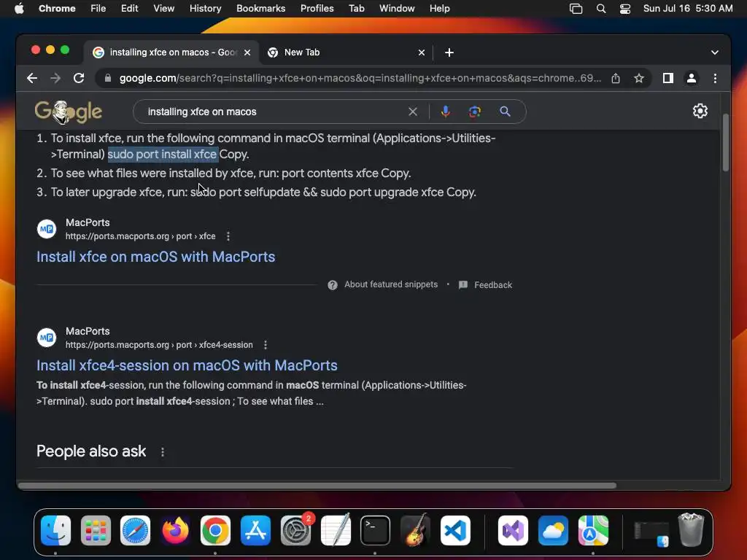Open the Help menu
Viewport: 747px width, 560px height.
(x=439, y=9)
